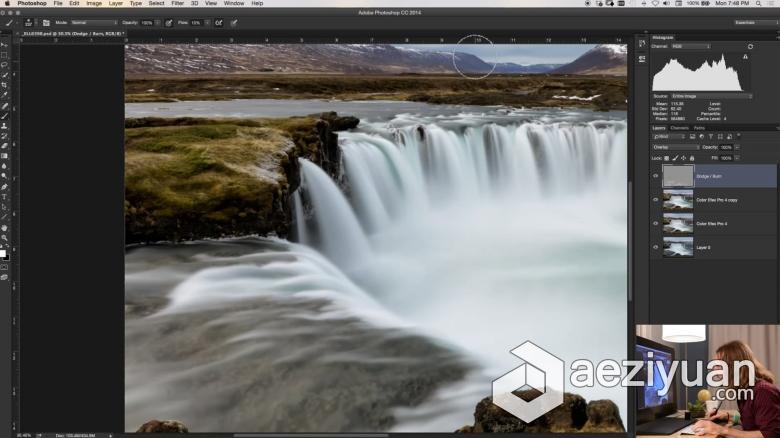This screenshot has height=438, width=780.
Task: Toggle lock image pixels
Action: (675, 158)
